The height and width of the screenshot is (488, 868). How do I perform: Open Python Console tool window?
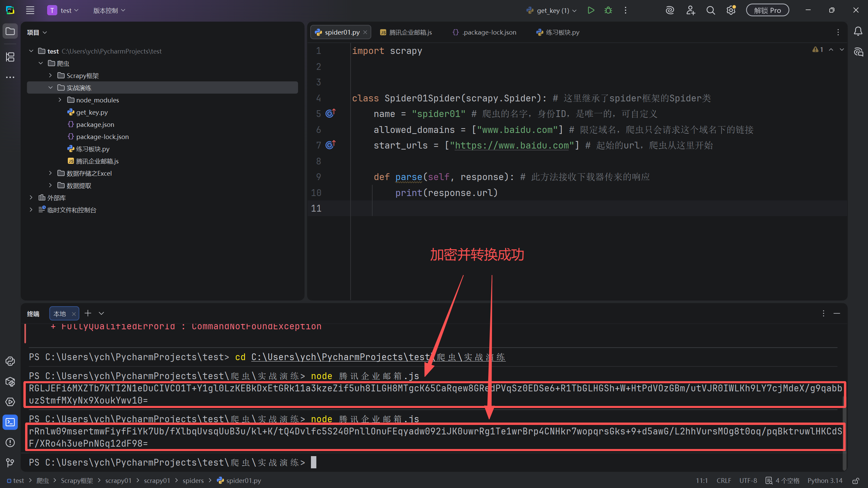pyautogui.click(x=10, y=361)
